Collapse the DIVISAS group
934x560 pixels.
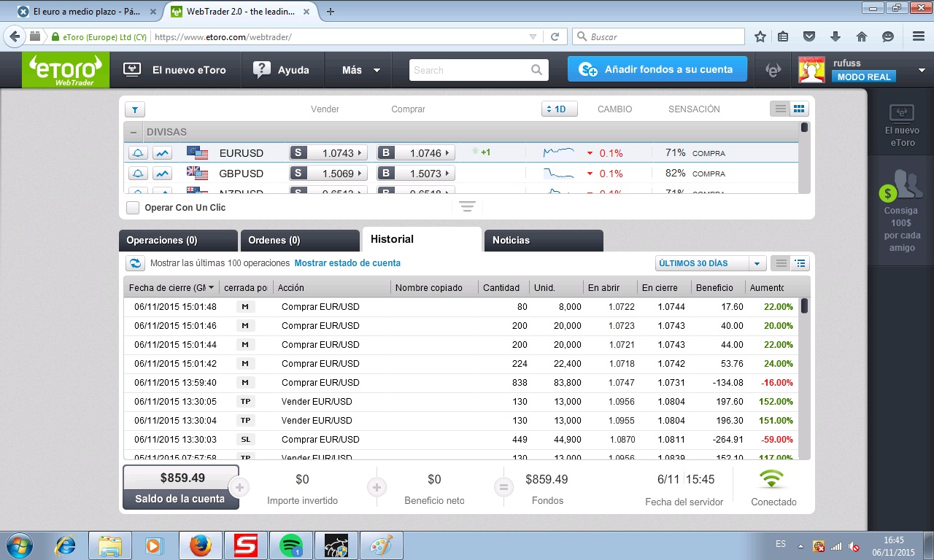134,132
